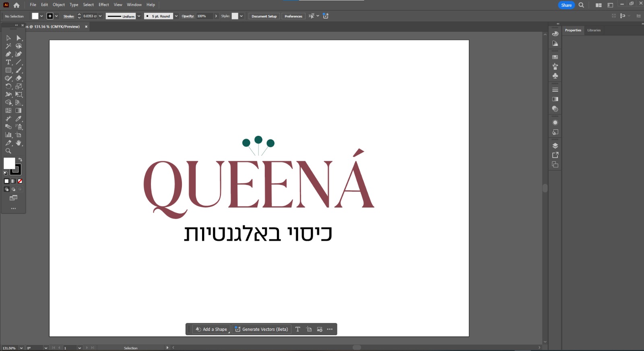
Task: Click the Document Setup button
Action: click(x=264, y=16)
